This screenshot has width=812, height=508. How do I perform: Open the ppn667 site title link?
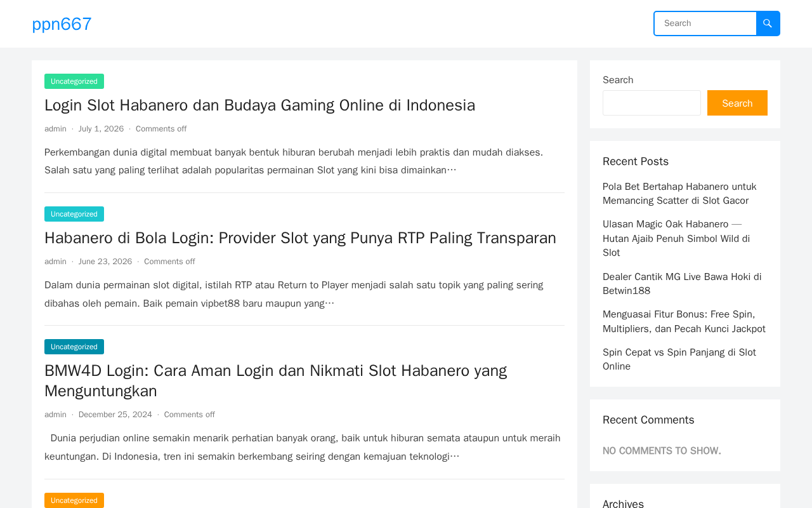click(x=62, y=24)
